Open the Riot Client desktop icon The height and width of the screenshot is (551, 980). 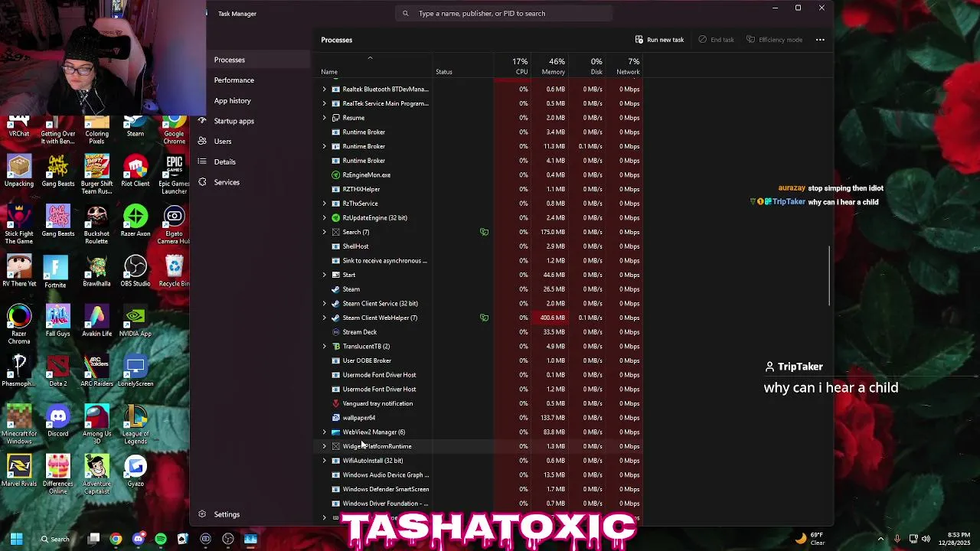click(x=136, y=171)
